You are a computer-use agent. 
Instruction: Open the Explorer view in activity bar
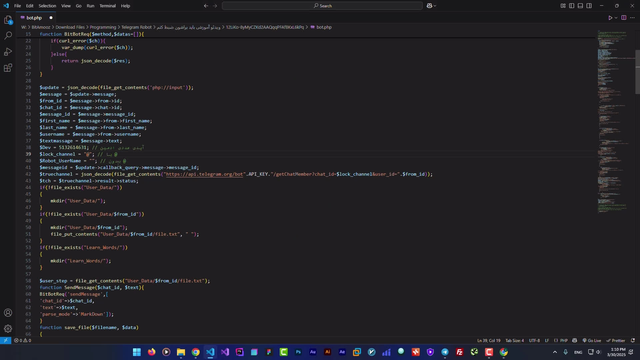tap(8, 20)
